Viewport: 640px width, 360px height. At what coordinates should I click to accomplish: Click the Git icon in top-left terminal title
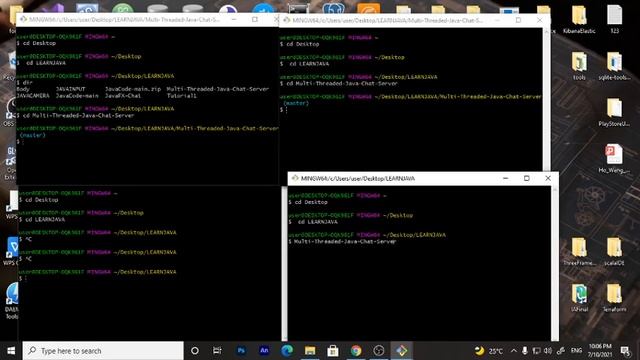(23, 19)
